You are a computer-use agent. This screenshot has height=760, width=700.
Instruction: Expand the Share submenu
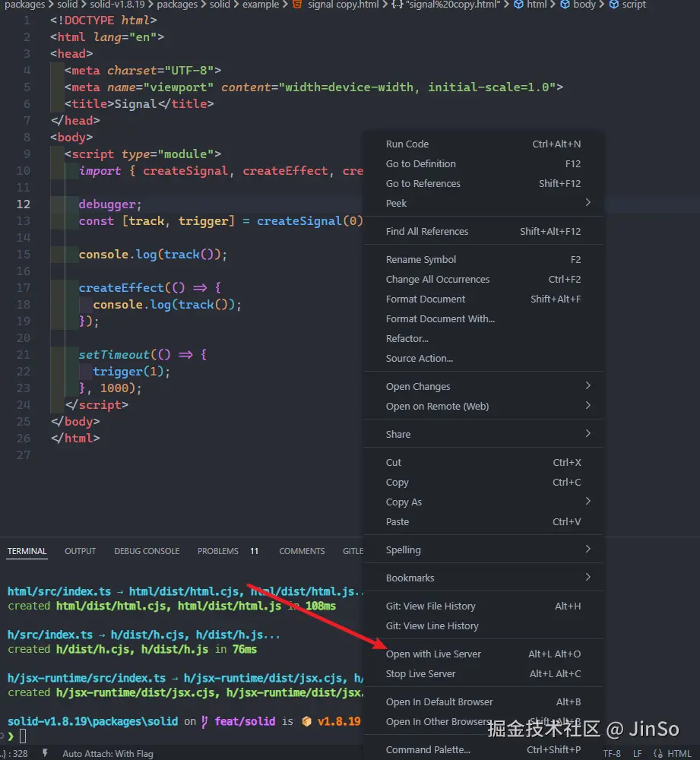(x=483, y=434)
